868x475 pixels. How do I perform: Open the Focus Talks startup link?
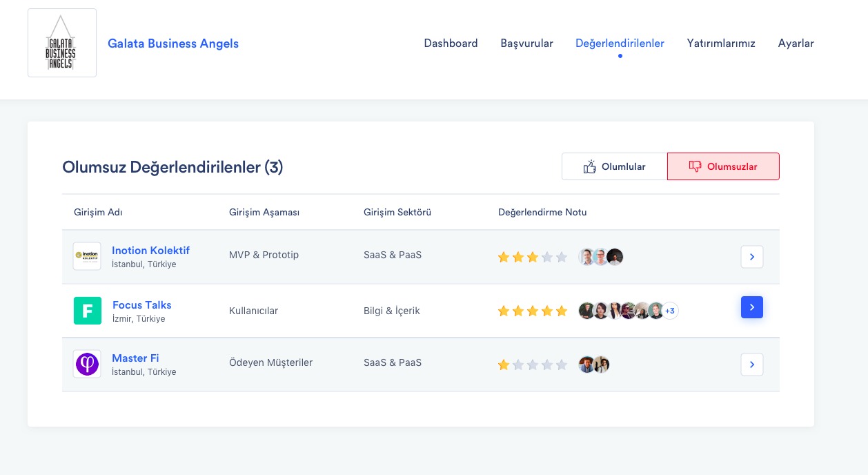(141, 305)
